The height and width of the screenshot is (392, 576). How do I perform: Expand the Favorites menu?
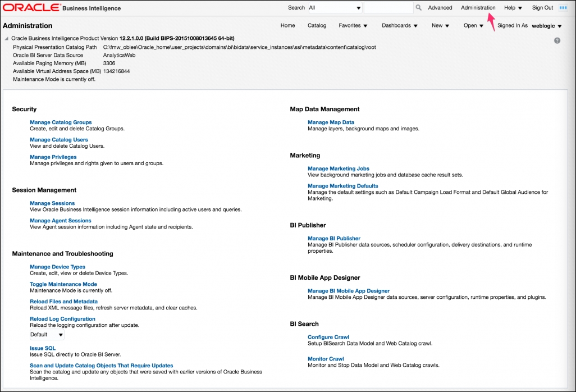point(353,25)
